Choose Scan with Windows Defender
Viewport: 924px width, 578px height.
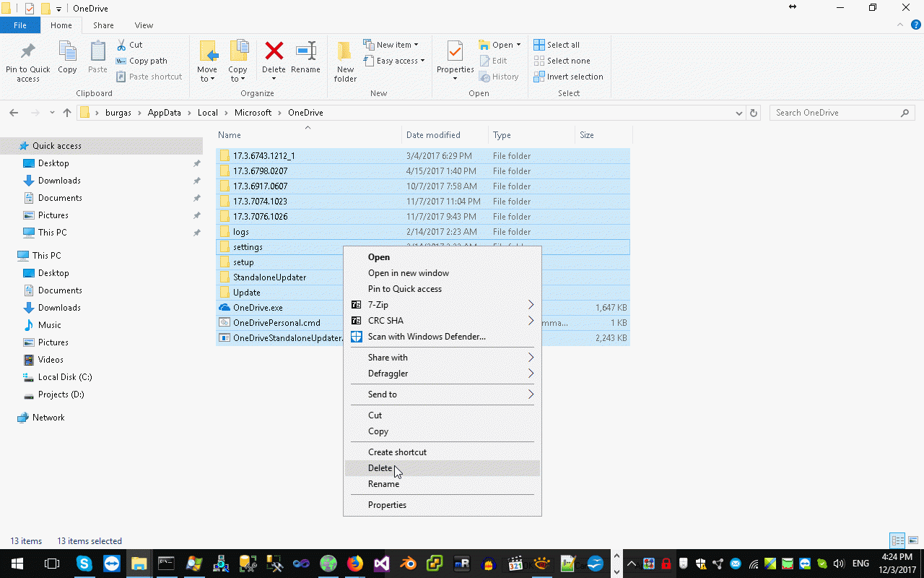click(443, 337)
